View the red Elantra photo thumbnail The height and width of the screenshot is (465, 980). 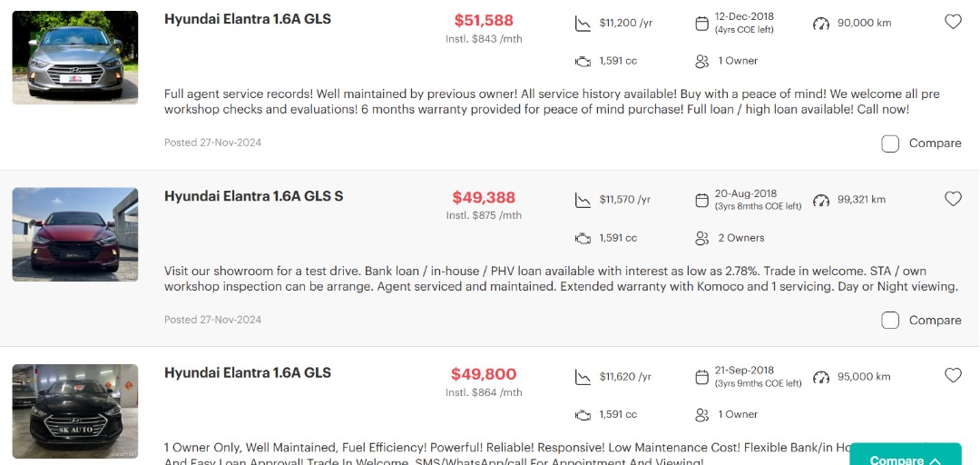pyautogui.click(x=75, y=234)
